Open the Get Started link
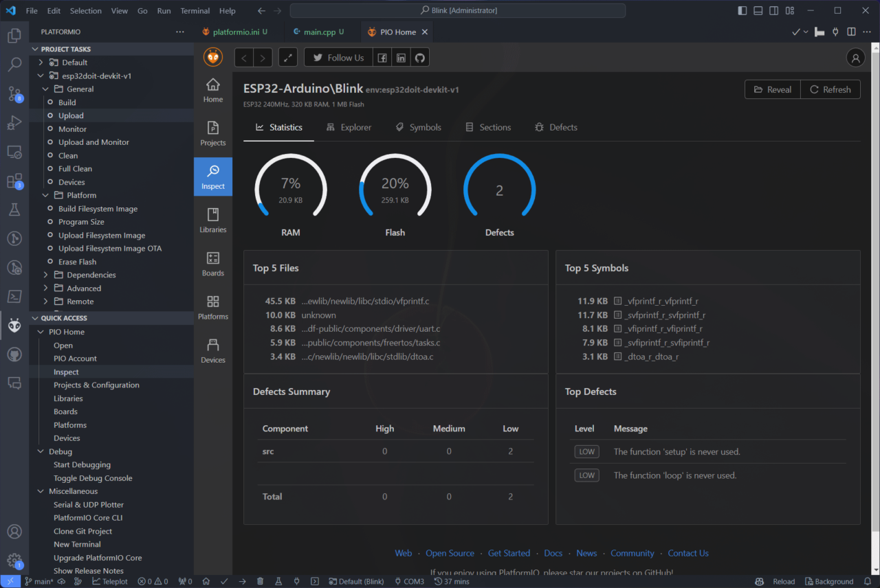The height and width of the screenshot is (588, 880). click(509, 553)
